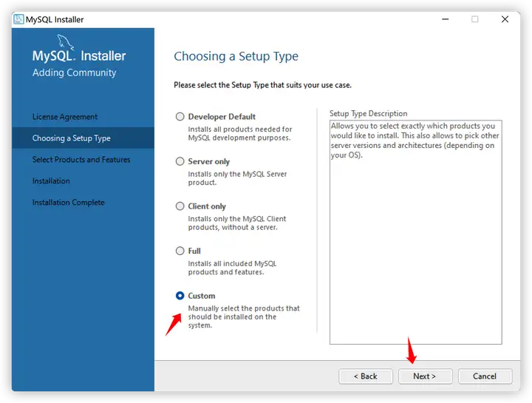Image resolution: width=532 pixels, height=403 pixels.
Task: Go back with the Back button
Action: coord(366,376)
